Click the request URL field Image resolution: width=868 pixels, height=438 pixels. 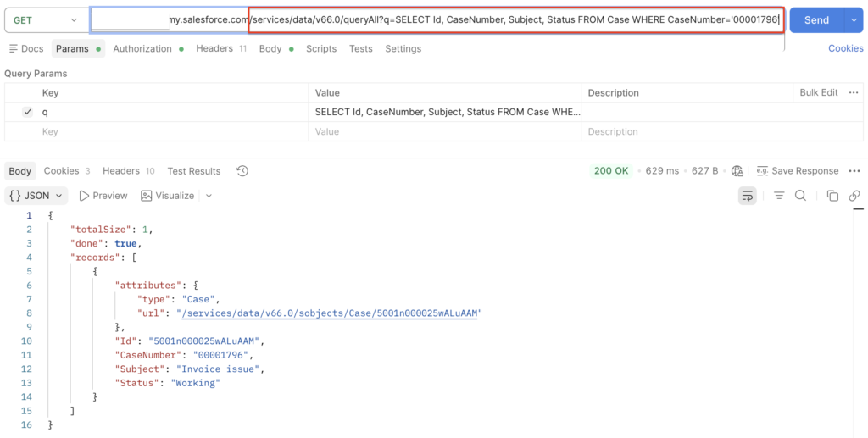coord(437,20)
